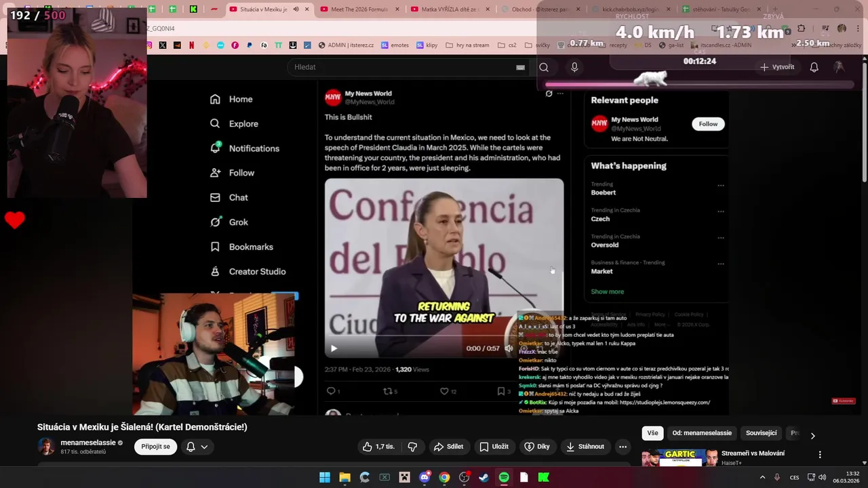The height and width of the screenshot is (488, 868).
Task: Click the green K pinned tab
Action: click(x=193, y=9)
